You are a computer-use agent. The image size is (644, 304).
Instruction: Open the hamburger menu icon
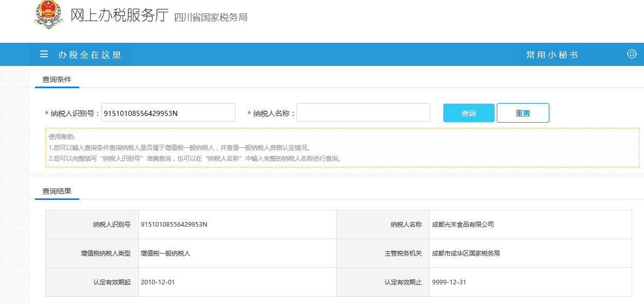coord(44,54)
